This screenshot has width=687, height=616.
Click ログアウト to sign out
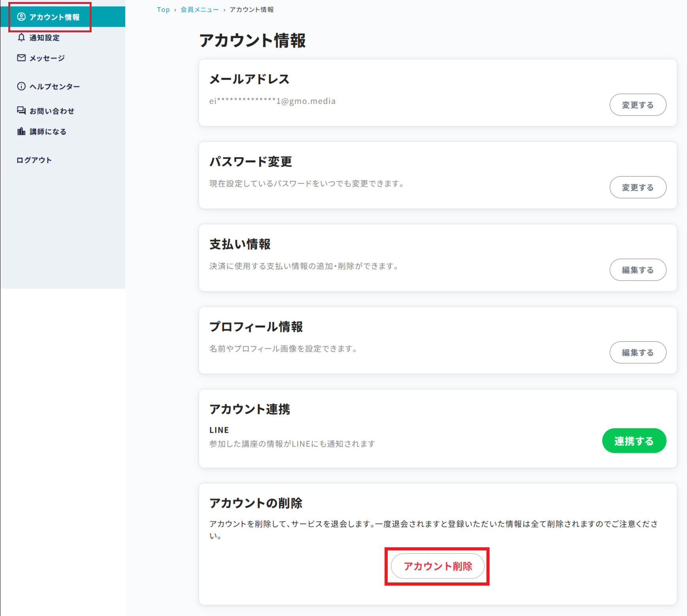click(34, 160)
